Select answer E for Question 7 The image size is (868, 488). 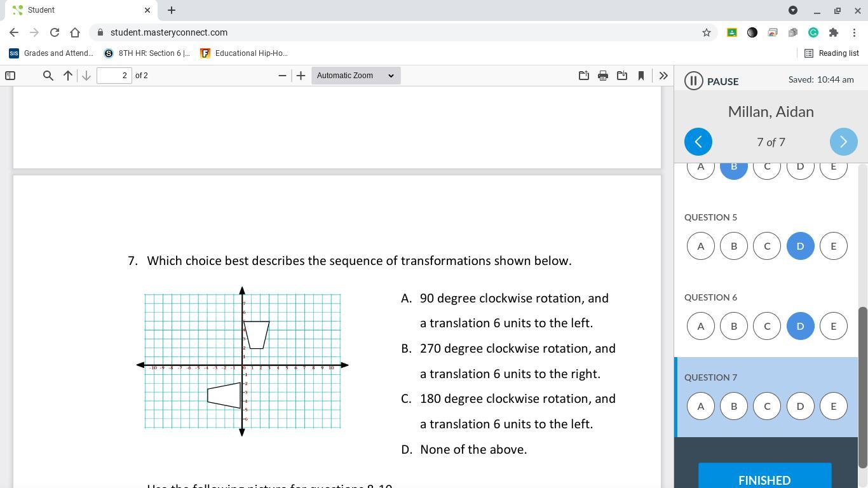click(x=834, y=406)
